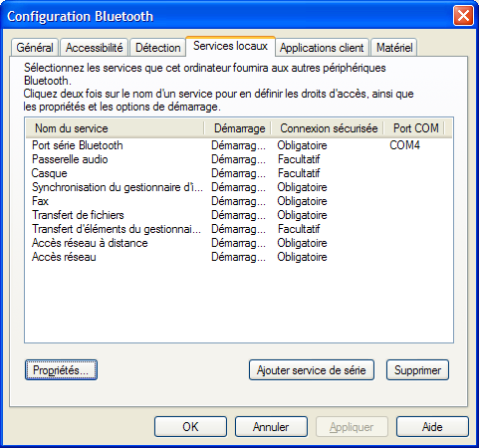Confirm with the OK button
The image size is (479, 448).
pos(190,427)
